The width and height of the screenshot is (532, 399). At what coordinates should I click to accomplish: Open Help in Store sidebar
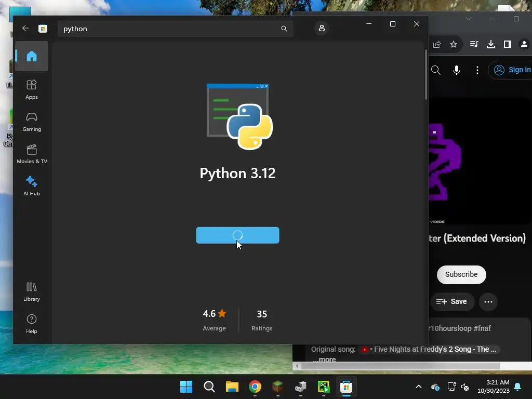click(32, 324)
